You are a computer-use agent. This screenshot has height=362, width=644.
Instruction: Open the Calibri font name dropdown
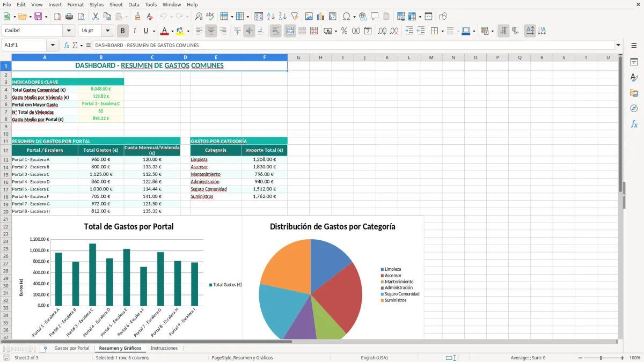tap(68, 31)
